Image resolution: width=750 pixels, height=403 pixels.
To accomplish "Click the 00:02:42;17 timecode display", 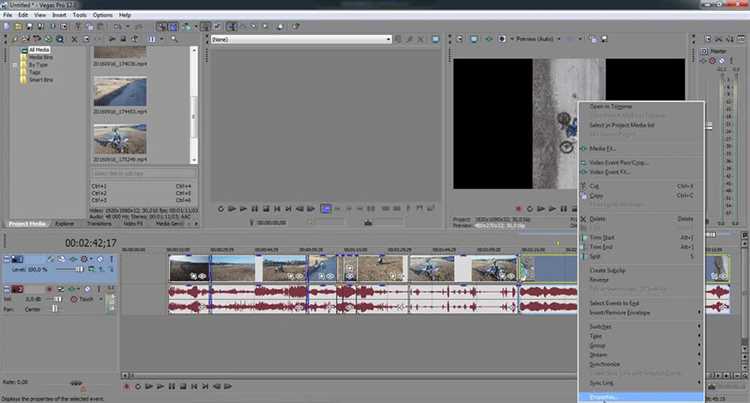I will pos(90,243).
